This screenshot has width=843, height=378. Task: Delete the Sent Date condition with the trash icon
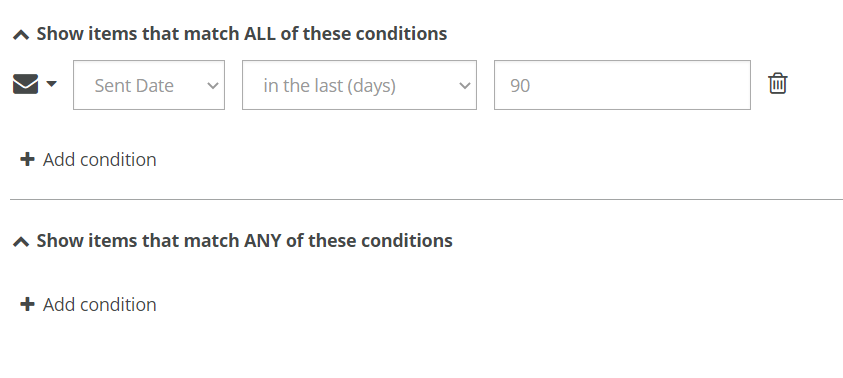(777, 84)
